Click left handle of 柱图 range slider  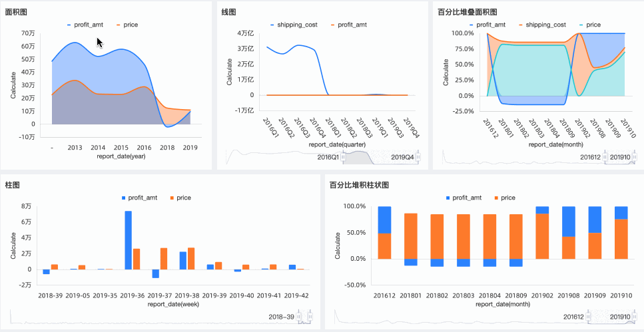299,317
